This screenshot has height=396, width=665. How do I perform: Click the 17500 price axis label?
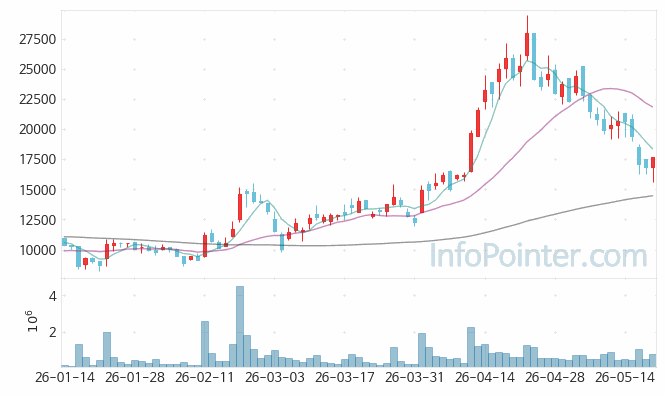coord(37,160)
